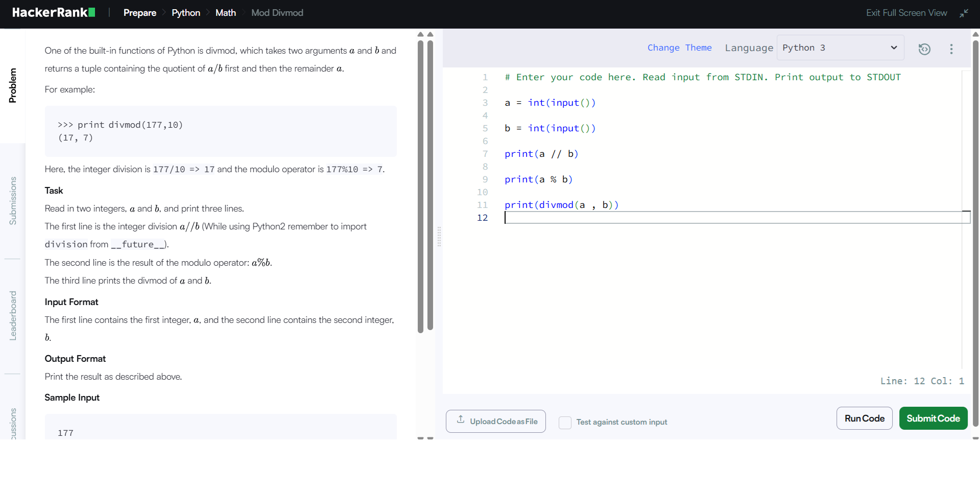Click the Run Code button
The width and height of the screenshot is (980, 489).
[864, 418]
